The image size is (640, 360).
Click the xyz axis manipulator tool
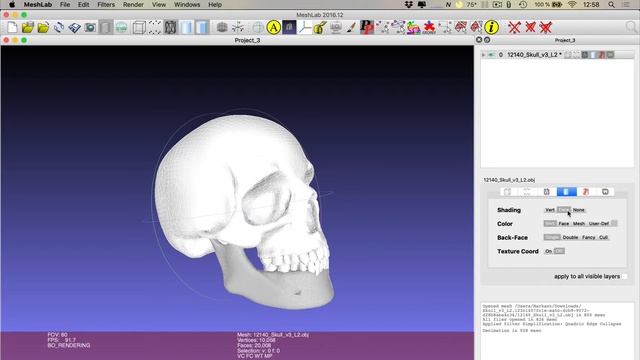[x=304, y=27]
